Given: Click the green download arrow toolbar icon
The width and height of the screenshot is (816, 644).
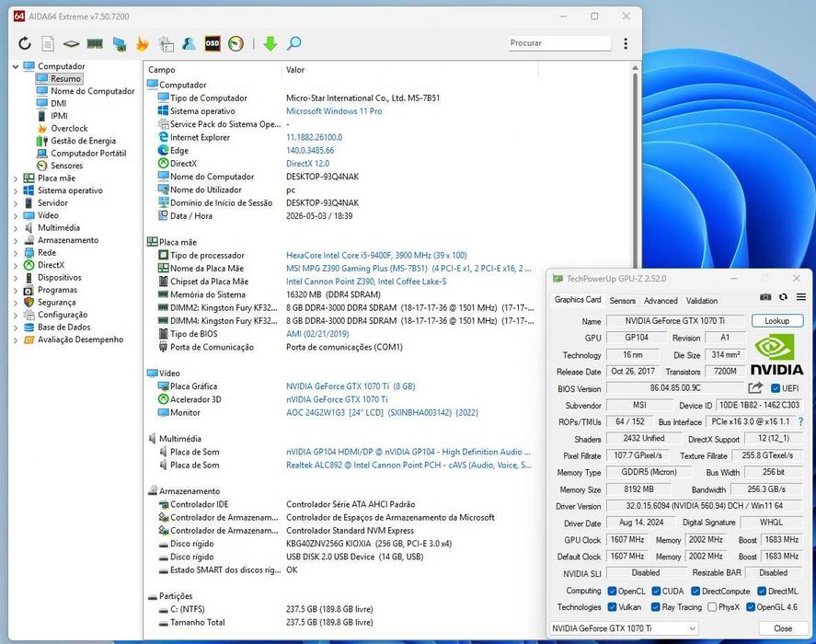Looking at the screenshot, I should [270, 43].
